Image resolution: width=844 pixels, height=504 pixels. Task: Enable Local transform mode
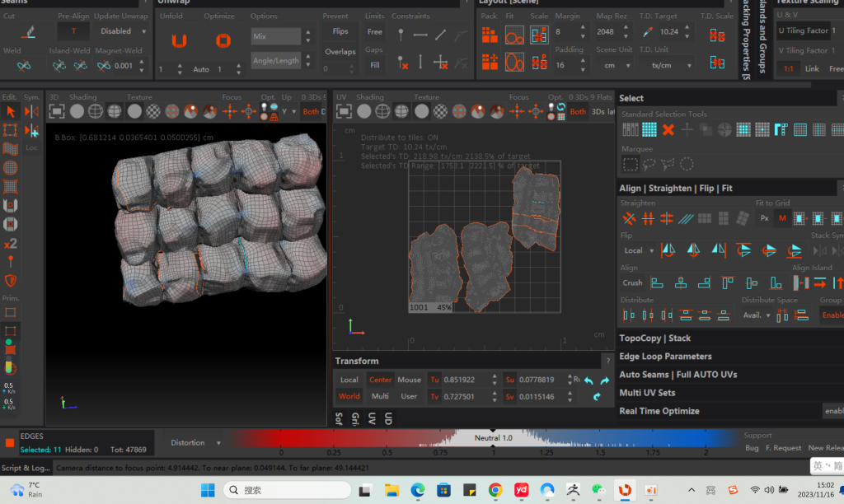point(349,380)
